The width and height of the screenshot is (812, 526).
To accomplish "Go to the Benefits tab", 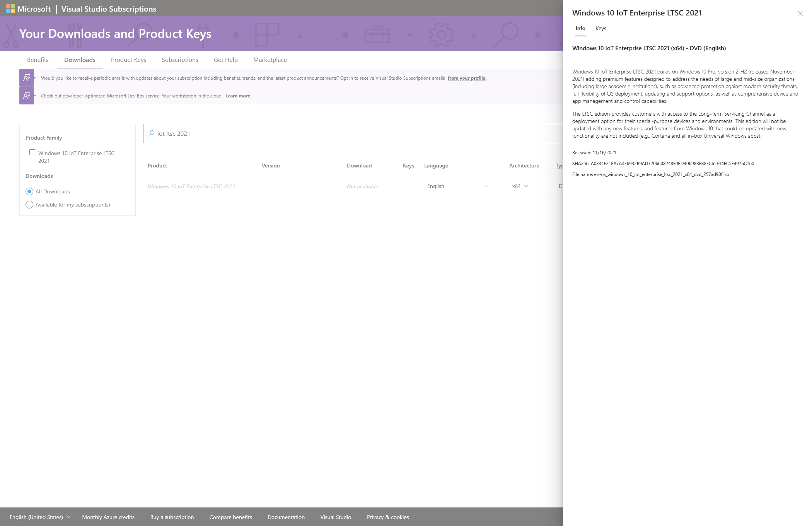I will coord(38,60).
